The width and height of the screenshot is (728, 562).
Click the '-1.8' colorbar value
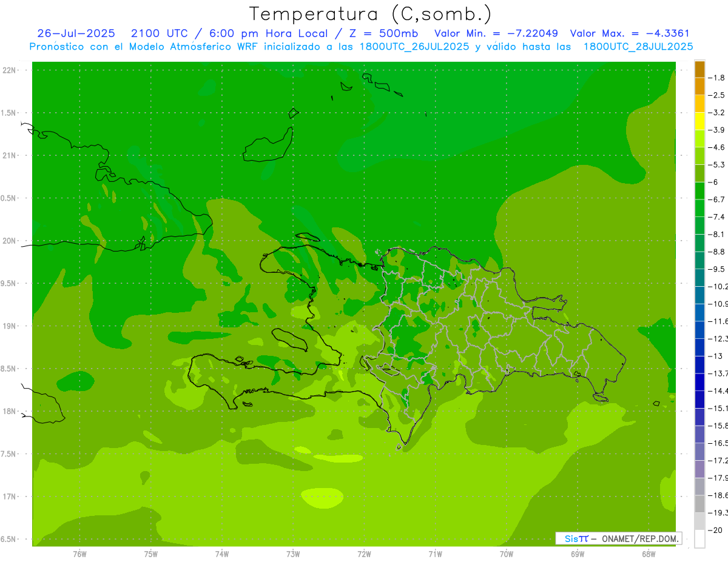click(x=717, y=78)
